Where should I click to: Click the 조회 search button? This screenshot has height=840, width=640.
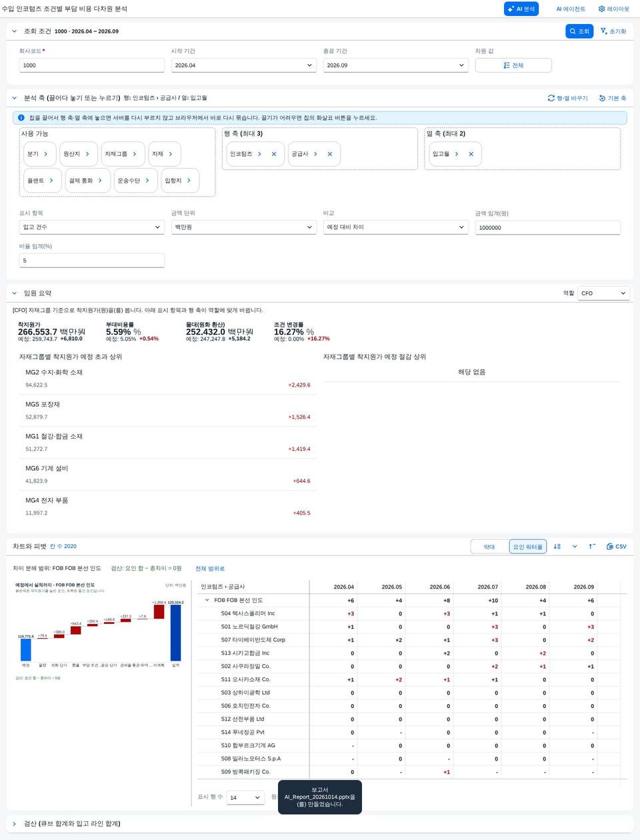[579, 31]
